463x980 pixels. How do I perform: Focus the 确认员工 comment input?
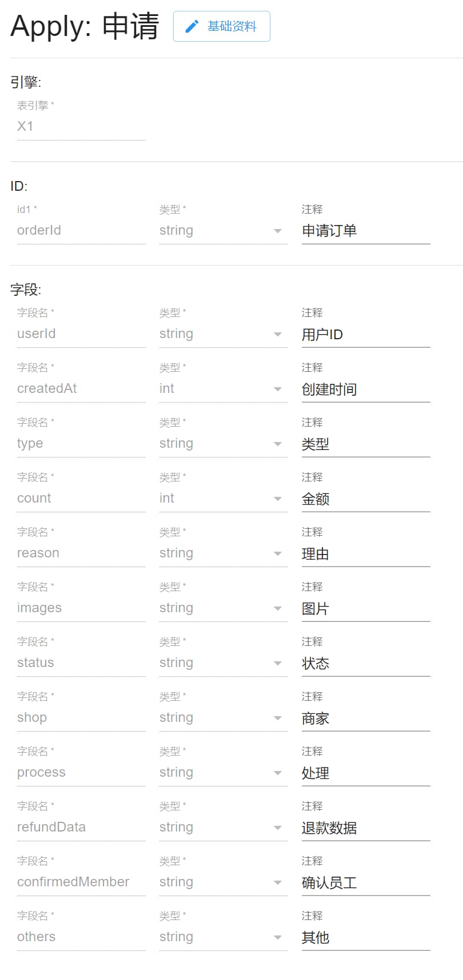pos(366,882)
